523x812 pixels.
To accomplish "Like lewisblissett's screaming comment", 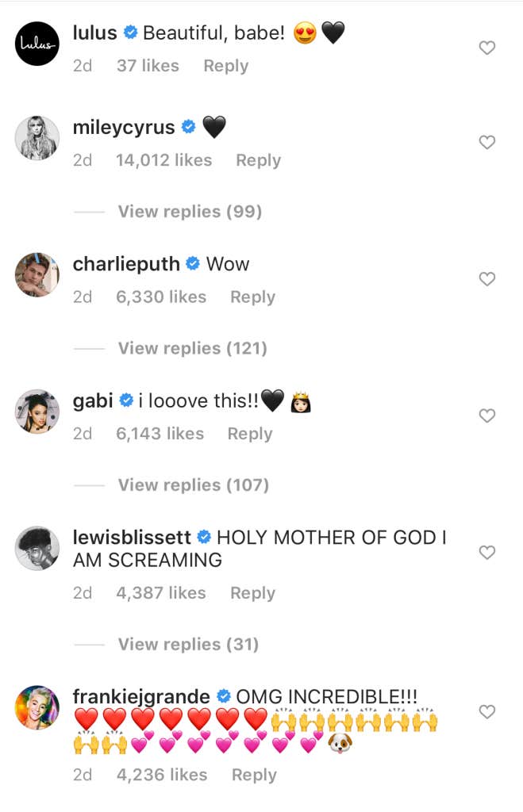I will click(x=487, y=552).
